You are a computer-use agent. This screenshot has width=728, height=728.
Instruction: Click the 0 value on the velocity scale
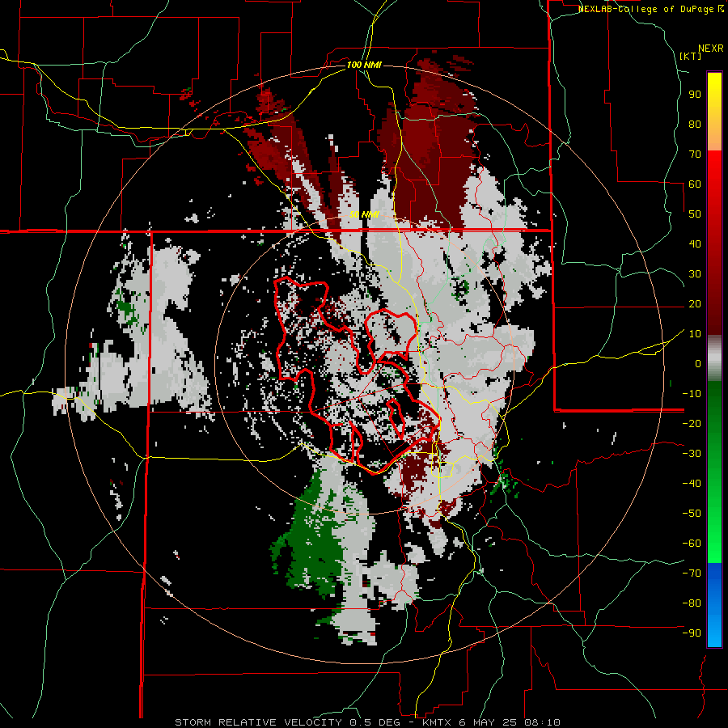pyautogui.click(x=698, y=363)
